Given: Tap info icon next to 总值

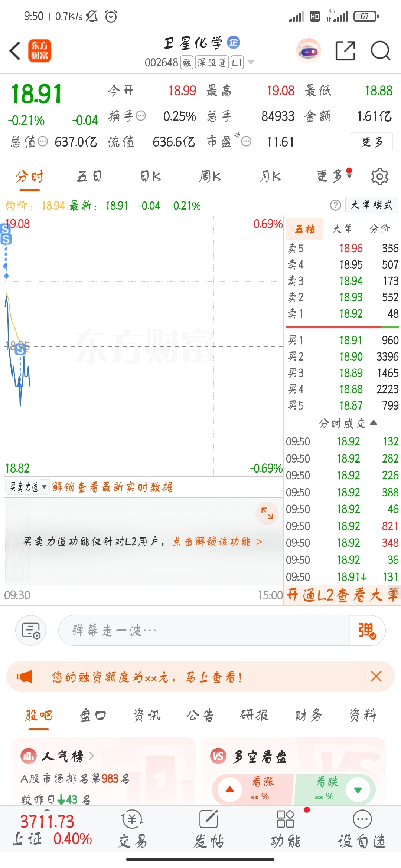Looking at the screenshot, I should (x=43, y=141).
